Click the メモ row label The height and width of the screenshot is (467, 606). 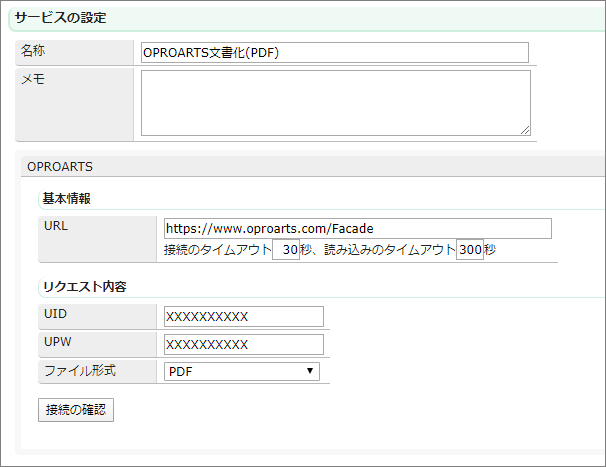[x=33, y=80]
